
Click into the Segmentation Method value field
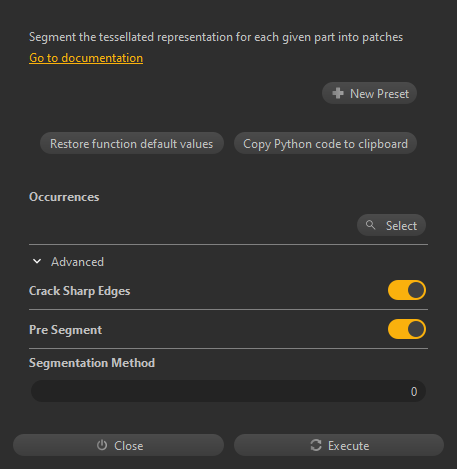[228, 391]
